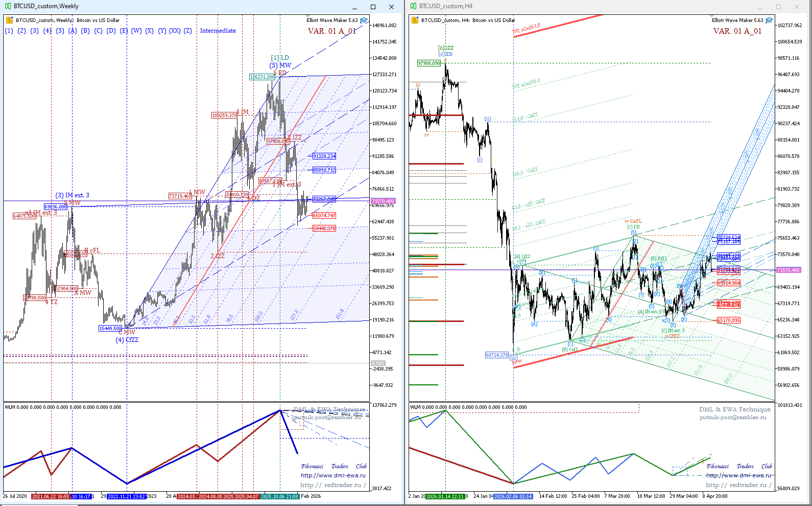Click the candlestick icon in Weekly window title
Viewport: 812px width, 506px height.
(8, 6)
